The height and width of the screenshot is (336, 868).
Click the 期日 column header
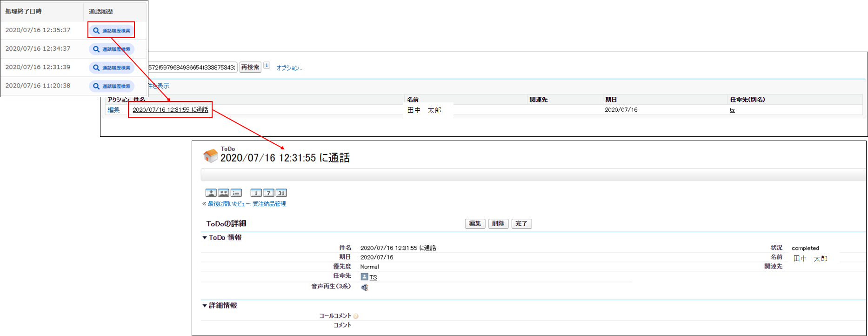pos(611,100)
